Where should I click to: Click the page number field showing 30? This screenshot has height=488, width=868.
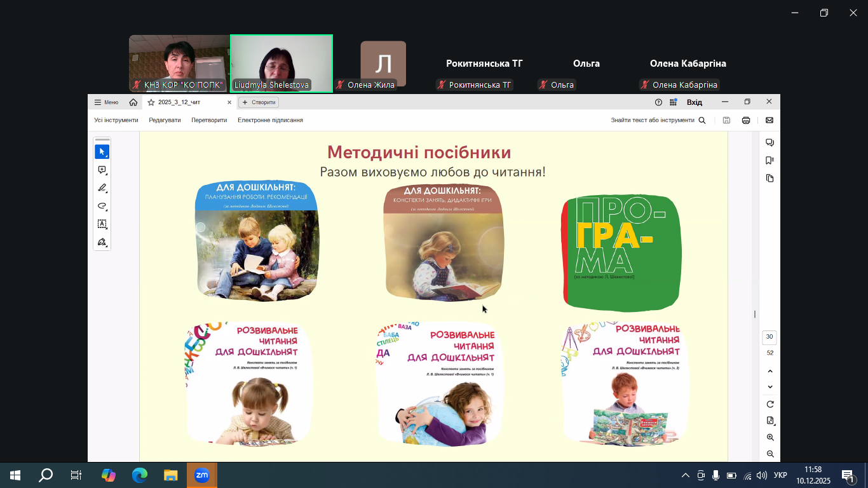pyautogui.click(x=770, y=337)
